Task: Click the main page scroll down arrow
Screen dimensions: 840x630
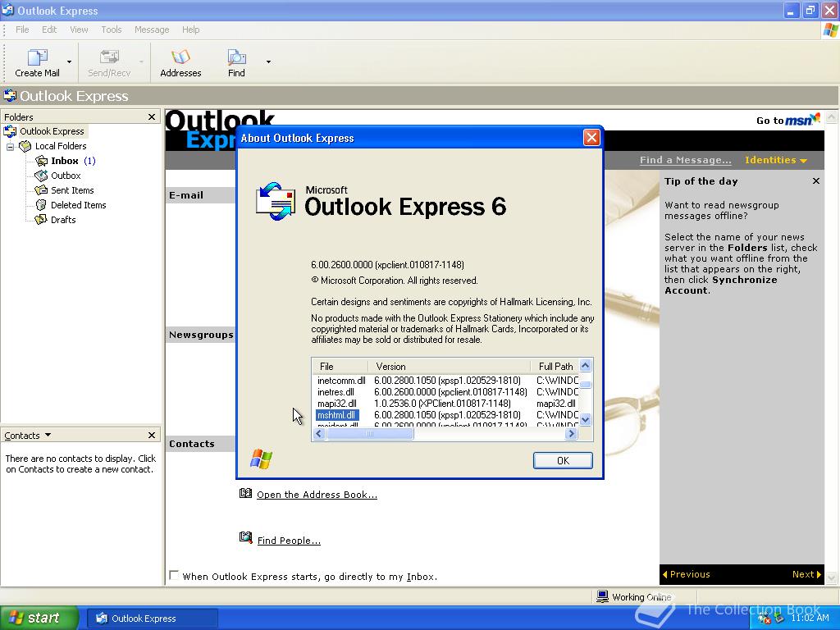Action: click(x=832, y=578)
